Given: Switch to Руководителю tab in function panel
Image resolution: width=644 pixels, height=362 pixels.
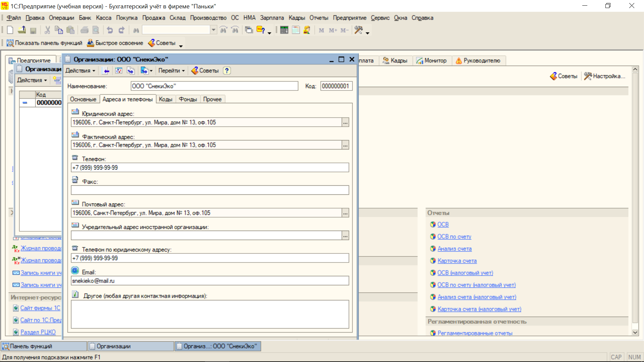Looking at the screenshot, I should click(x=478, y=61).
